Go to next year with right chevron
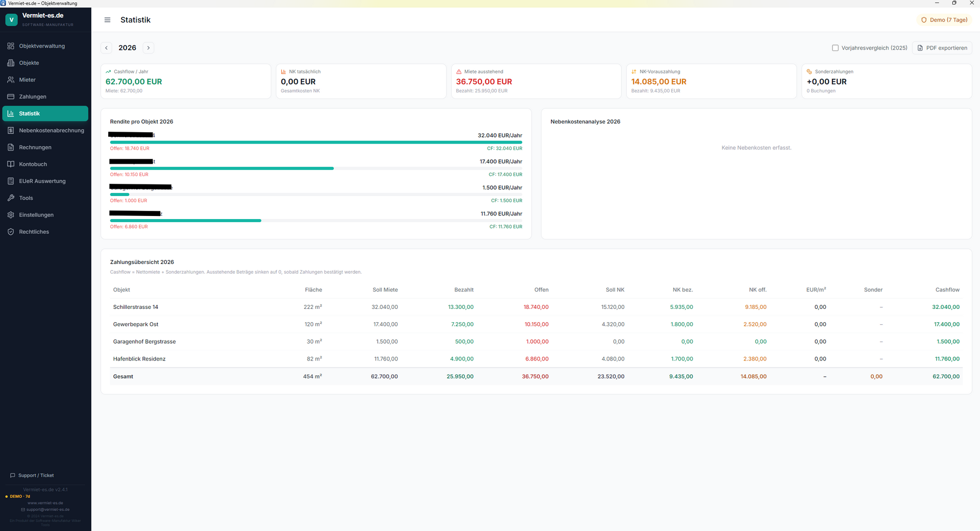This screenshot has width=980, height=531. click(x=149, y=48)
